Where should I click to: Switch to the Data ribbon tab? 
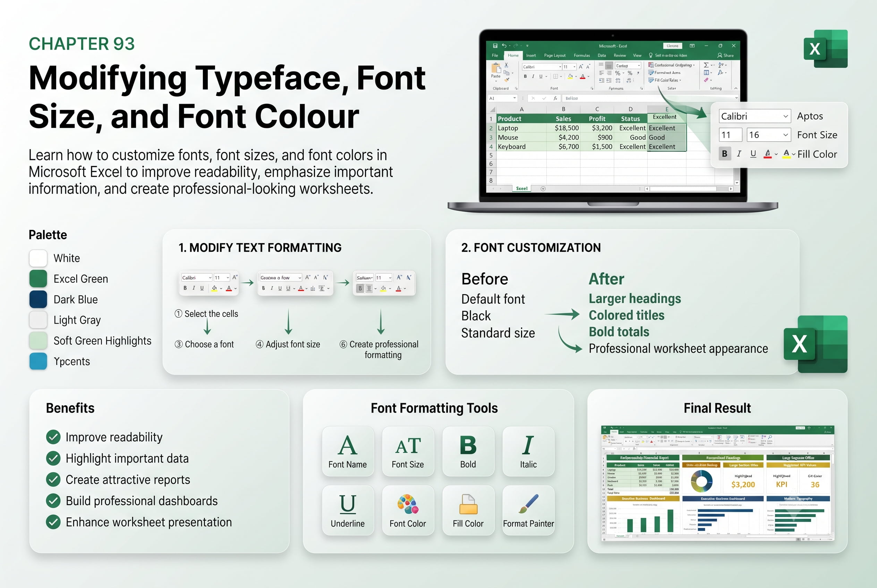602,55
